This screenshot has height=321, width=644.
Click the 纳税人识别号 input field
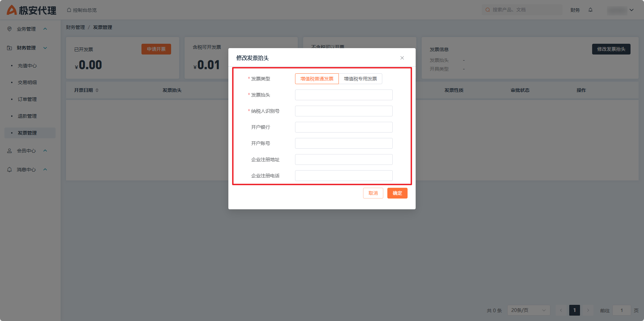click(x=344, y=111)
